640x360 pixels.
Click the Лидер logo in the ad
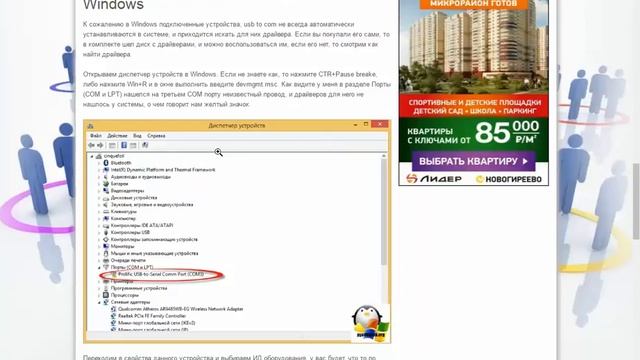tap(434, 179)
